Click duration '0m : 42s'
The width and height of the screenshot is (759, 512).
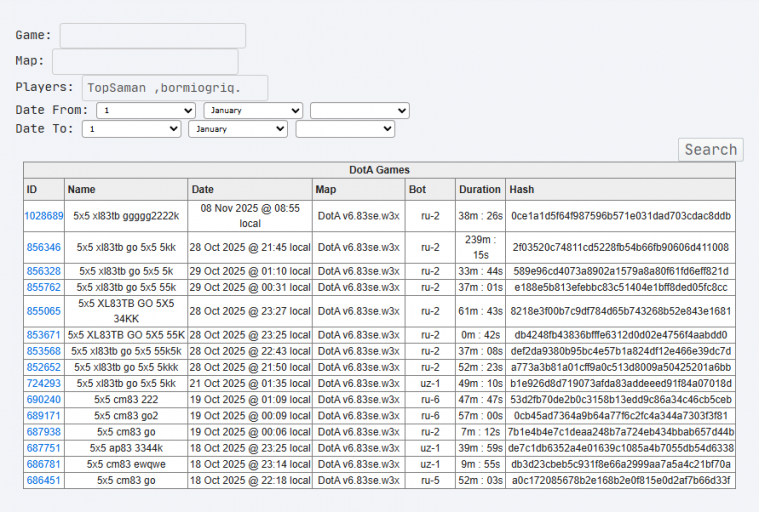pos(480,335)
